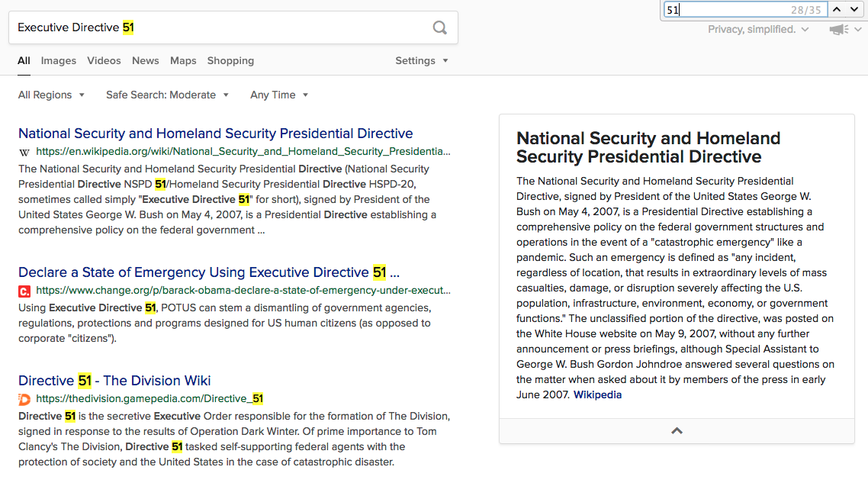This screenshot has height=483, width=868.
Task: Click the megaphone icon near Privacy, simplified
Action: [x=839, y=29]
